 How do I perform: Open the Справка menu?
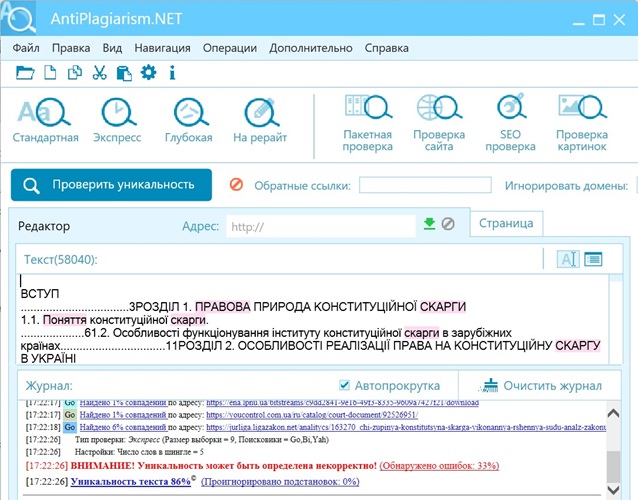pyautogui.click(x=387, y=48)
